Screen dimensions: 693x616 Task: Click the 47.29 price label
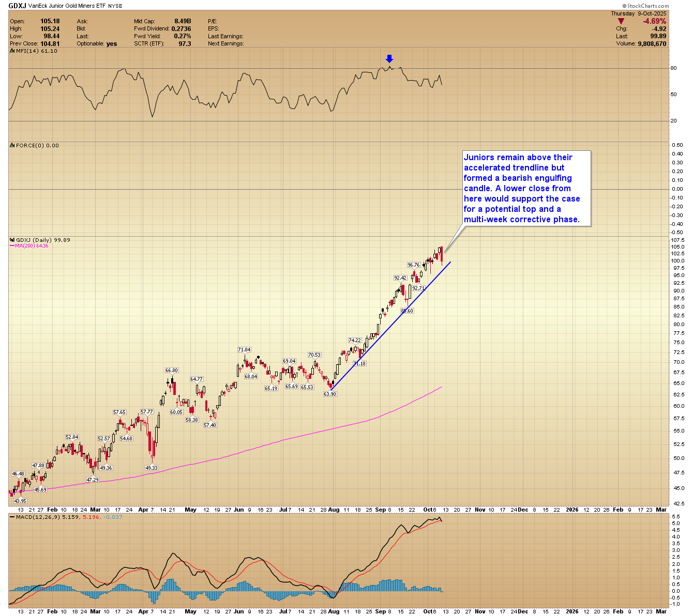point(93,480)
